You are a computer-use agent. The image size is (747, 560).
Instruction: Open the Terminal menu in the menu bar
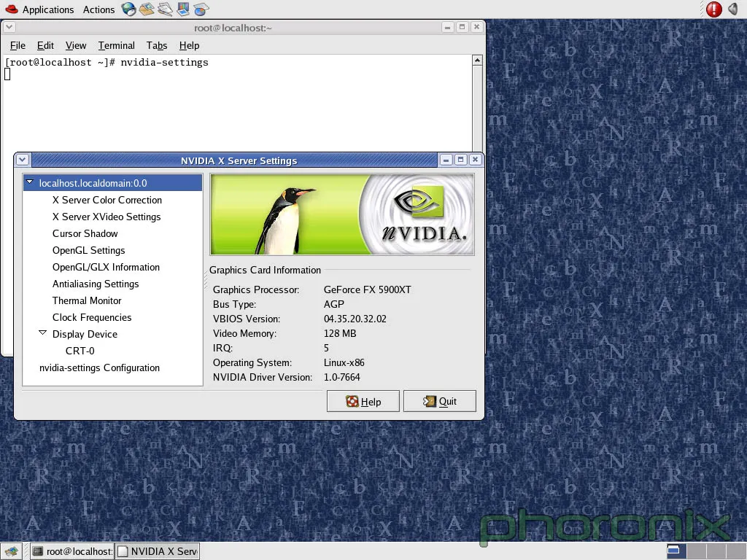[116, 45]
